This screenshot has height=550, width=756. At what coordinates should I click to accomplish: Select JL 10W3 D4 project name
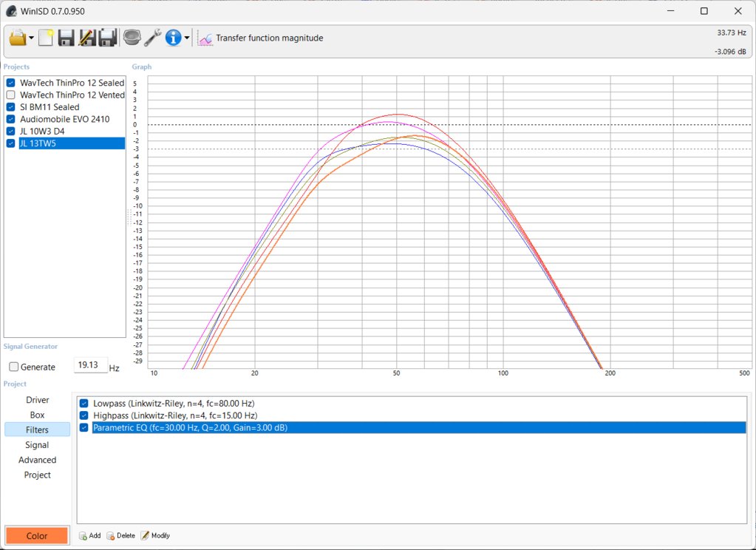point(42,132)
